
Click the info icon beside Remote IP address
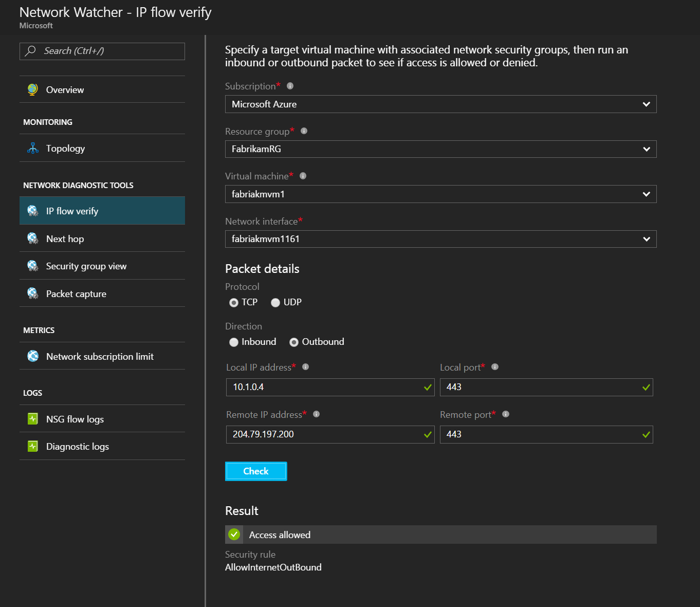[317, 414]
